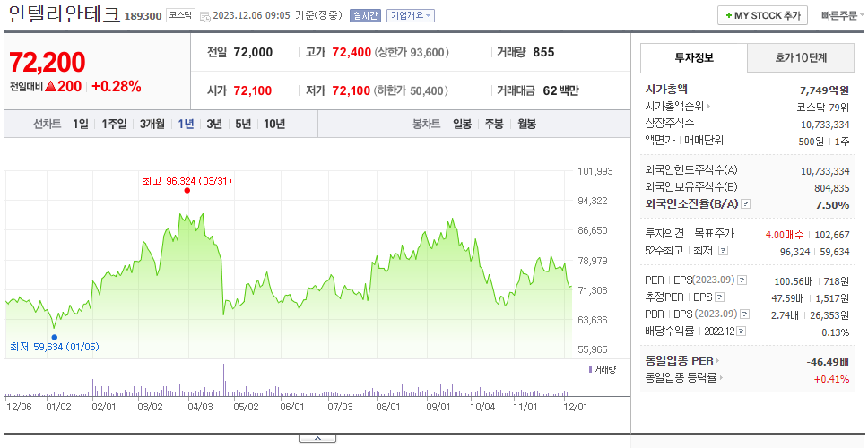Click the clock icon beside the 2023.12.06 date

(204, 16)
